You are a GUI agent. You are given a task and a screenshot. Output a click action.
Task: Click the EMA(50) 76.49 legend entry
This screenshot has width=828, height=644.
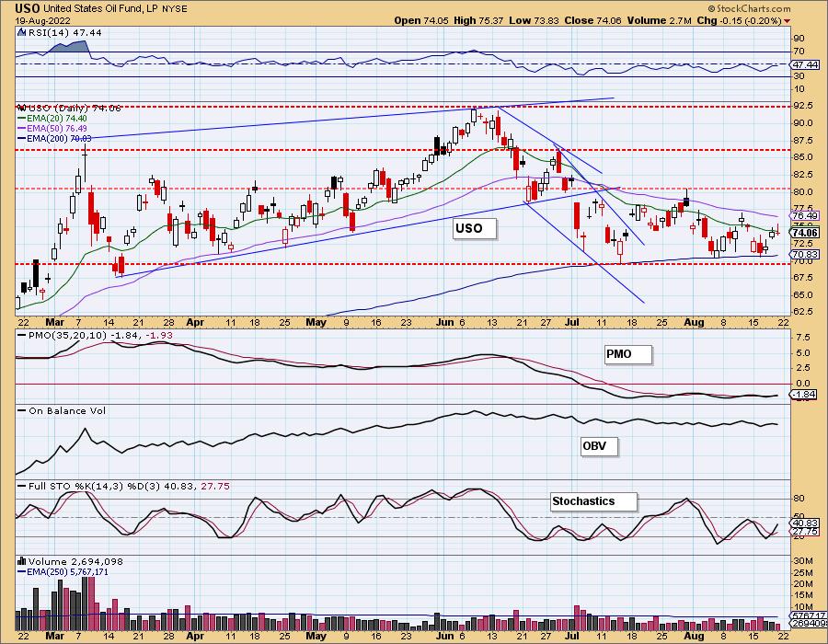pyautogui.click(x=52, y=128)
